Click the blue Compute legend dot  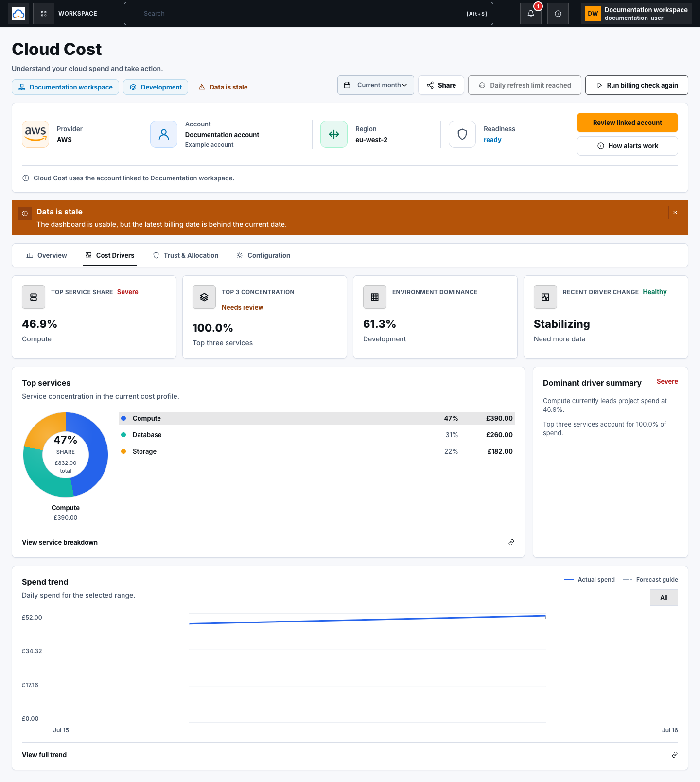[x=123, y=418]
